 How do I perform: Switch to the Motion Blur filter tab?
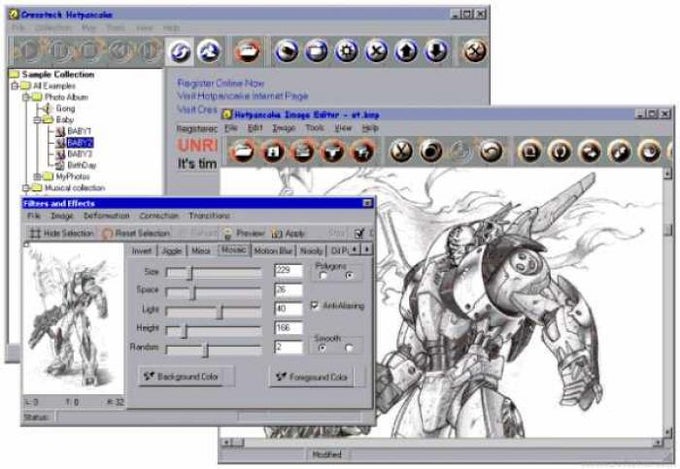273,251
